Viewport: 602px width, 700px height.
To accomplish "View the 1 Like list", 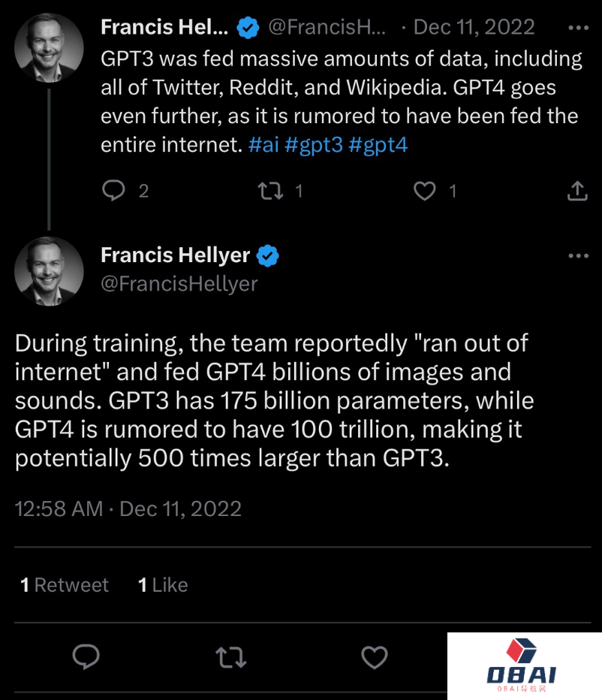I will [163, 585].
